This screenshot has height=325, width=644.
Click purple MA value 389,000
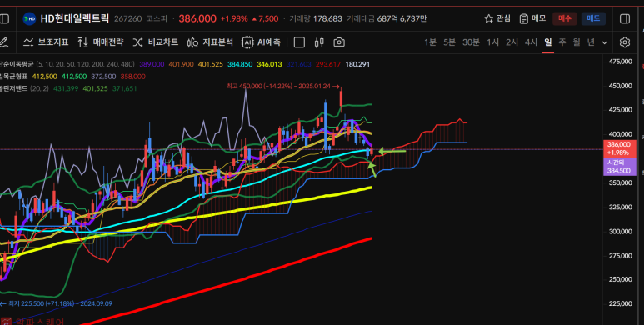[x=152, y=64]
